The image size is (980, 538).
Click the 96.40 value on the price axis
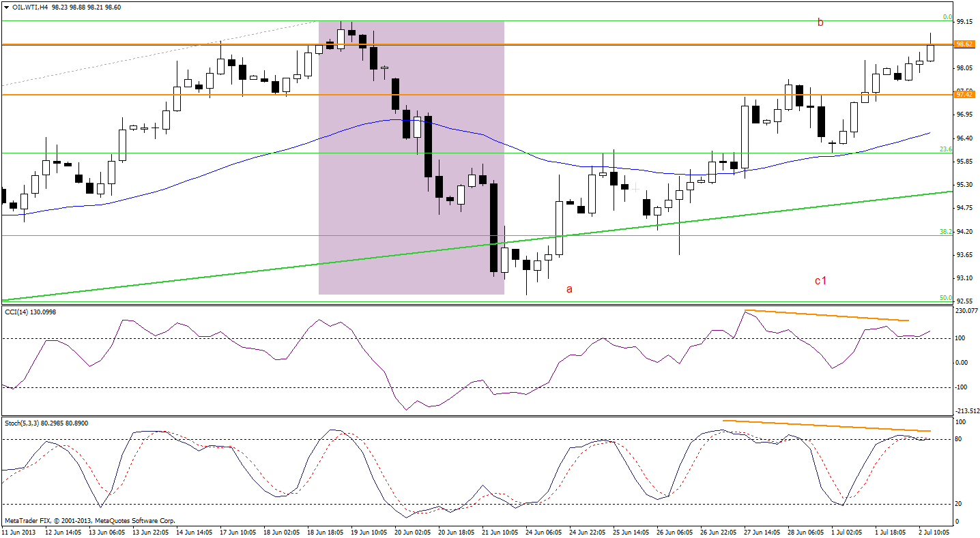pos(964,138)
